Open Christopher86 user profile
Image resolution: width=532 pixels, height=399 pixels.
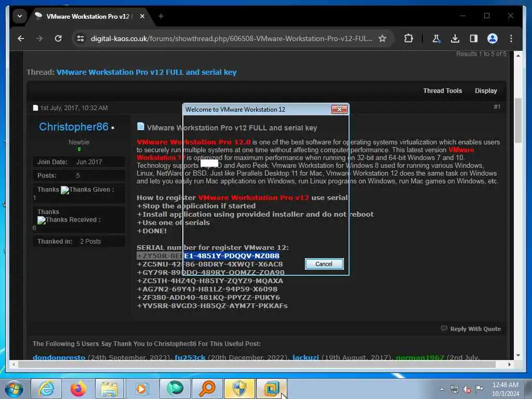[74, 127]
